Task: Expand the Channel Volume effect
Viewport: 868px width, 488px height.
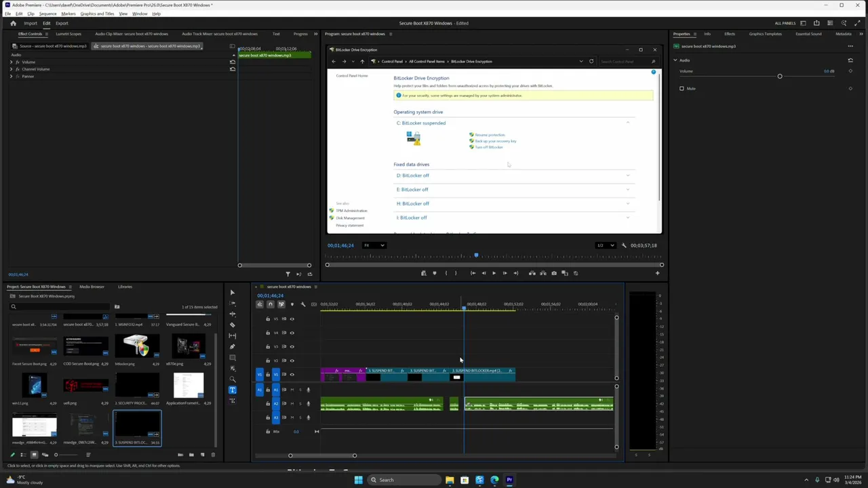Action: point(12,69)
